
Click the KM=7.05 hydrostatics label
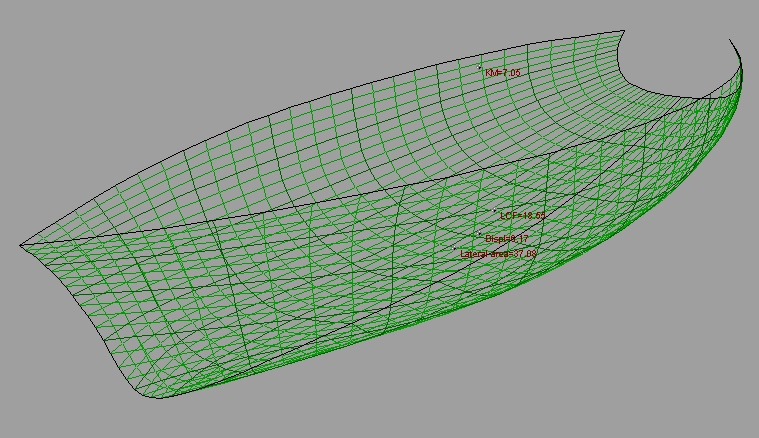click(x=503, y=73)
